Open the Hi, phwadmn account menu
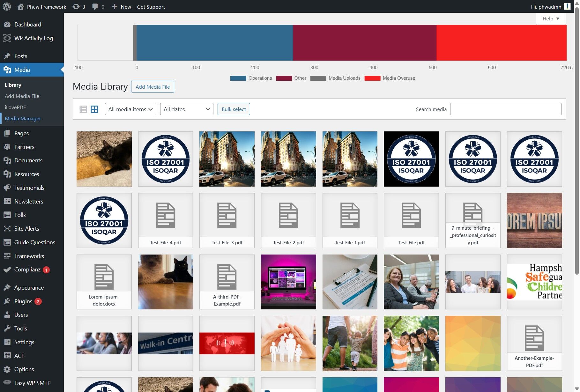 (x=551, y=7)
